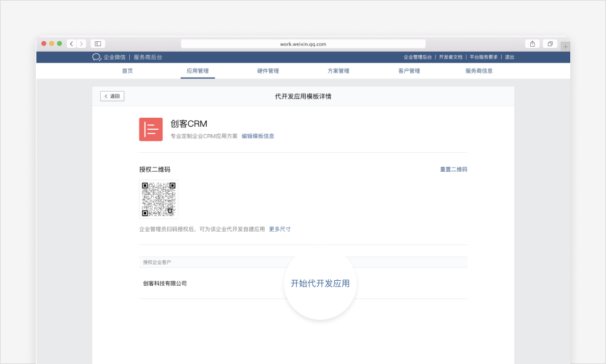Click the browser forward arrow
Screen dimensions: 606x364
click(81, 44)
